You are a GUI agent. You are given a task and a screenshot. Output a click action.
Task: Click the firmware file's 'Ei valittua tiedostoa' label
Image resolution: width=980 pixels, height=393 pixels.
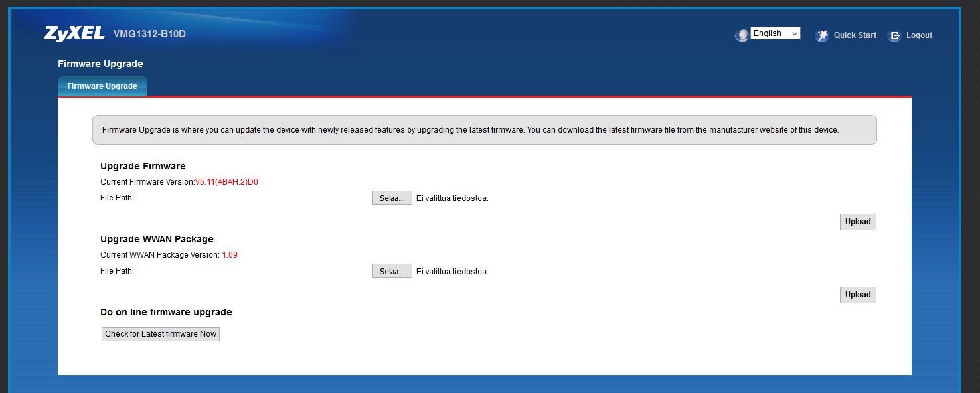pyautogui.click(x=451, y=198)
